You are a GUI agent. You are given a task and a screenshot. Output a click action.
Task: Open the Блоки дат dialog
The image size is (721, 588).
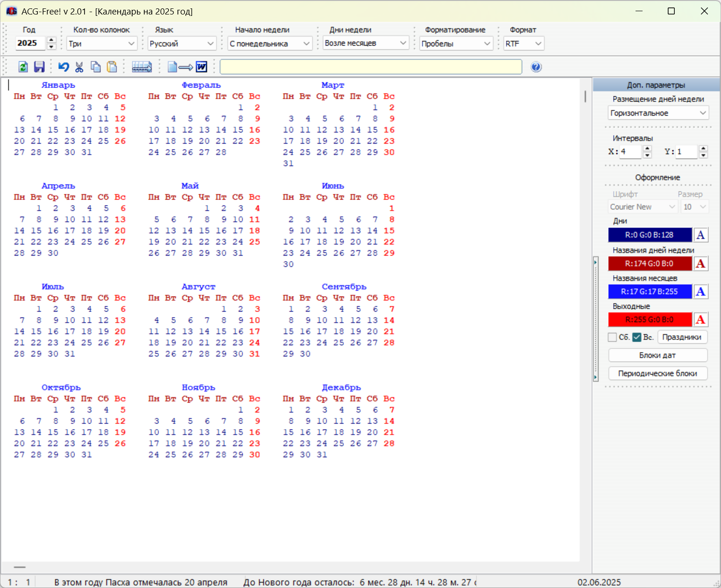pos(657,355)
